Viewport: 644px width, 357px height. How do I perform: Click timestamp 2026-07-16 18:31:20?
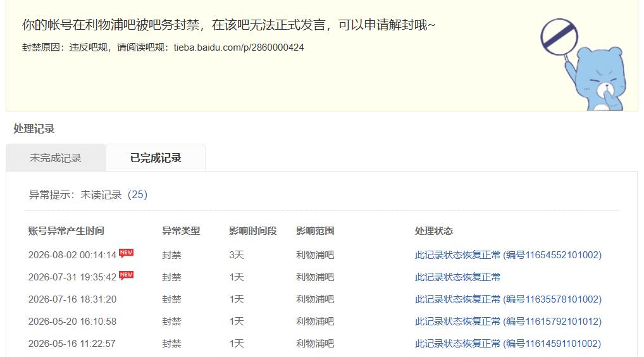click(x=72, y=299)
